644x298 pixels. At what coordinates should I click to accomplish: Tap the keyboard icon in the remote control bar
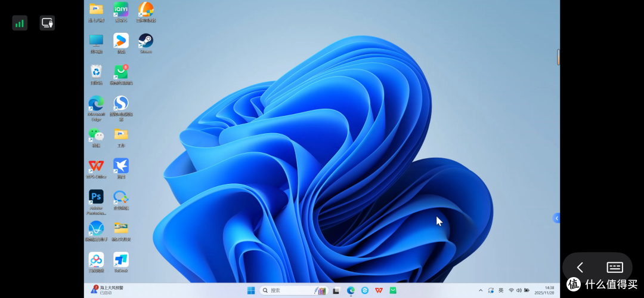614,268
